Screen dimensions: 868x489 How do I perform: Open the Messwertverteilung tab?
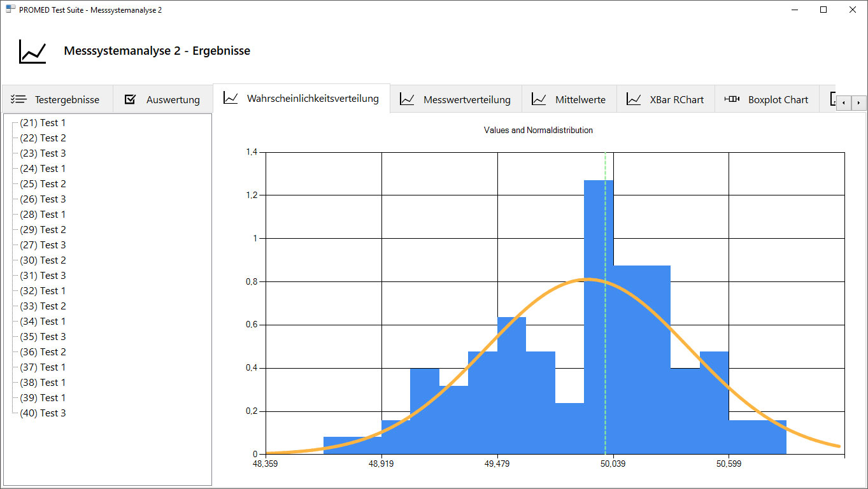[x=456, y=99]
